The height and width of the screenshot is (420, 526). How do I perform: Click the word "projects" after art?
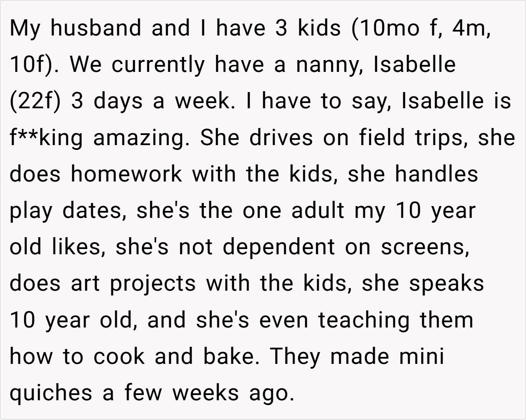[x=153, y=284]
